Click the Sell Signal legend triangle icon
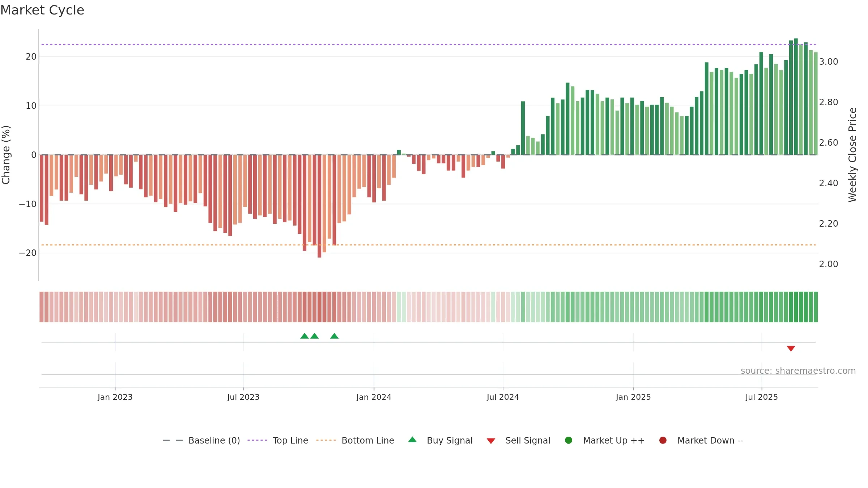868x488 pixels. [491, 441]
